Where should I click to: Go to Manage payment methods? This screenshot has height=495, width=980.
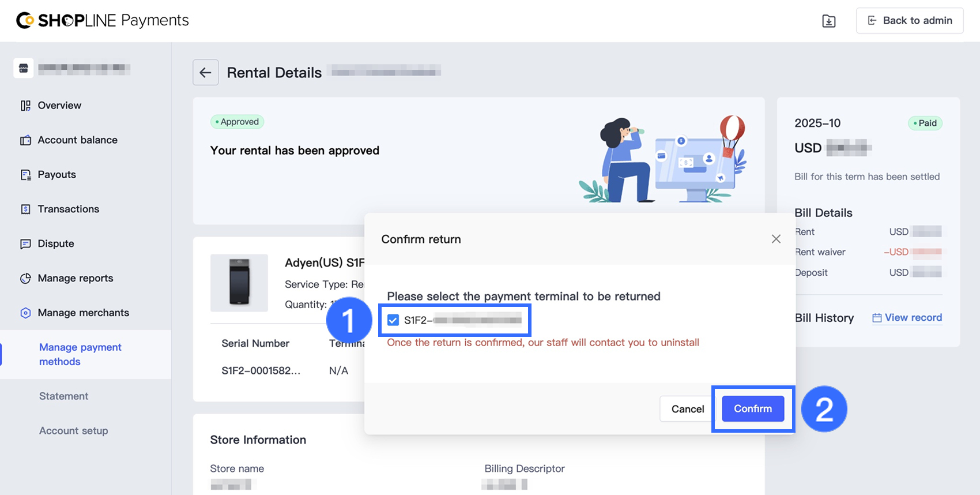pyautogui.click(x=80, y=354)
